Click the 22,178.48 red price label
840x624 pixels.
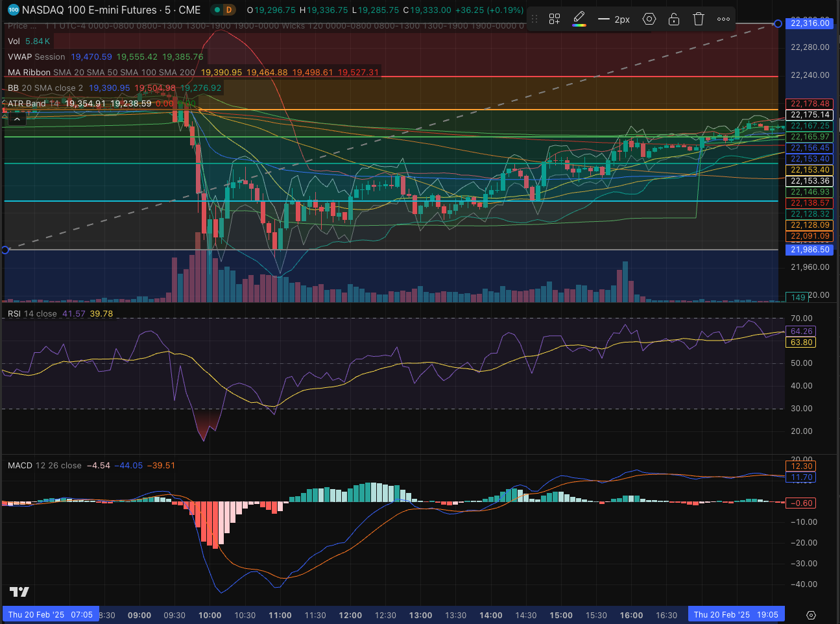[810, 104]
